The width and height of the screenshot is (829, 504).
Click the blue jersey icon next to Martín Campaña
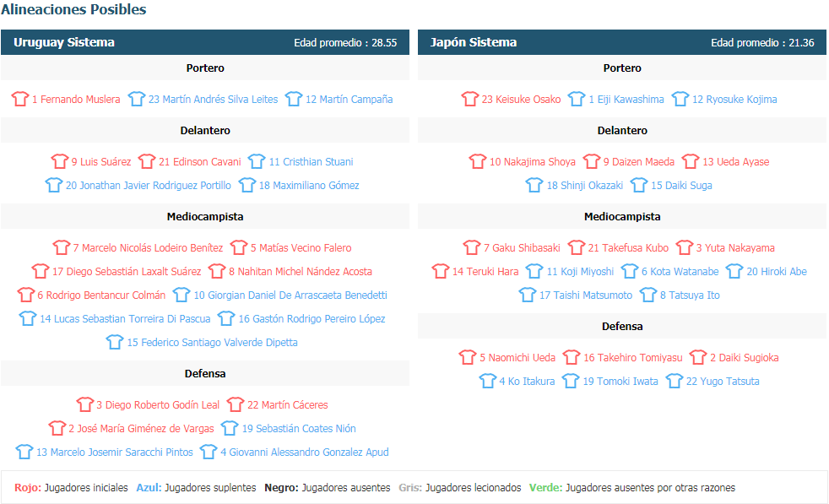point(294,99)
